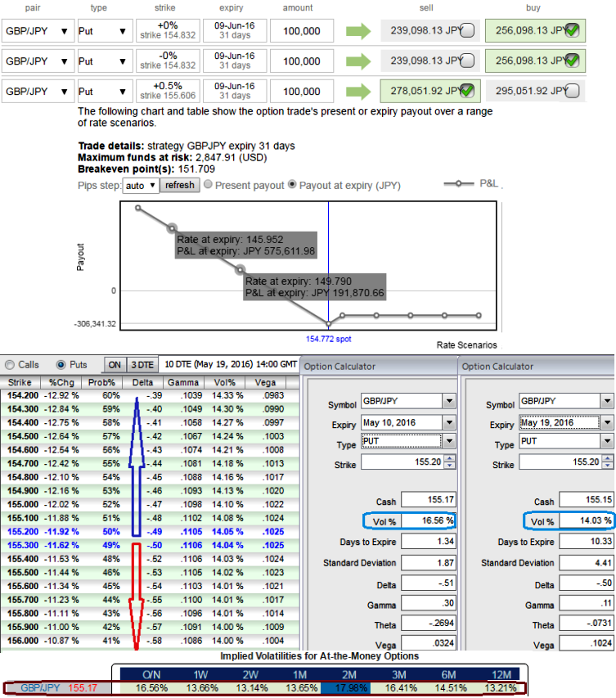
Task: Expand the type Put dropdown in +0.5% row
Action: [x=123, y=91]
